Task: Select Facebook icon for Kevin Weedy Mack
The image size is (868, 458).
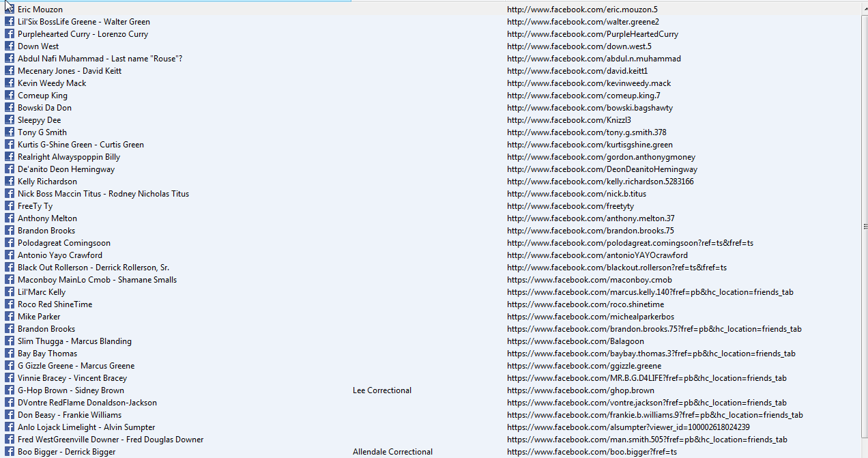Action: coord(10,83)
